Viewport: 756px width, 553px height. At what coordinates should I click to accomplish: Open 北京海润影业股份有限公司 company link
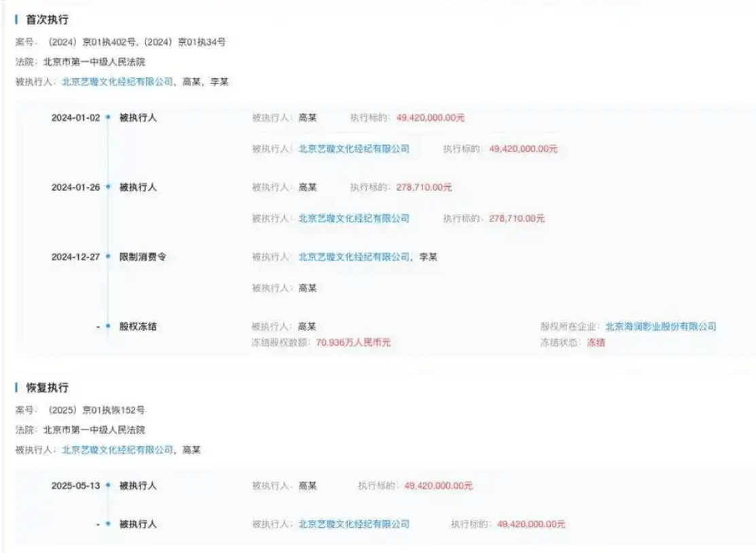(x=660, y=327)
